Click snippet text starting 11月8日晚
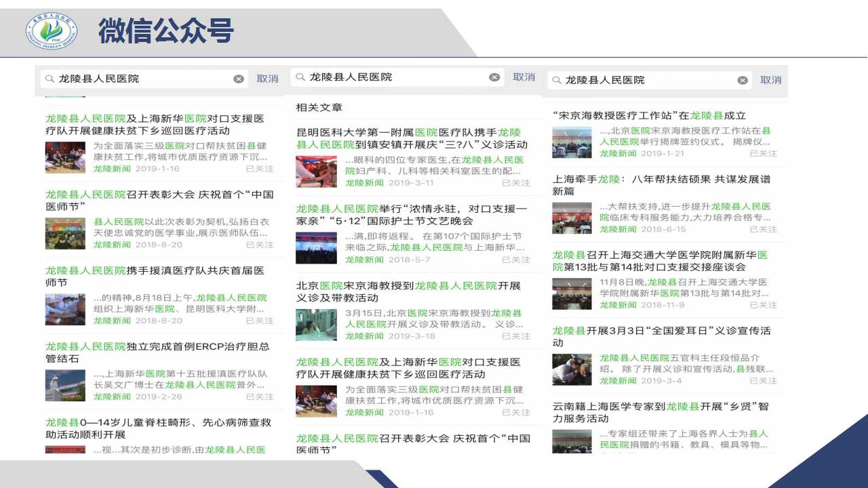Viewport: 868px width, 488px height. (x=684, y=288)
